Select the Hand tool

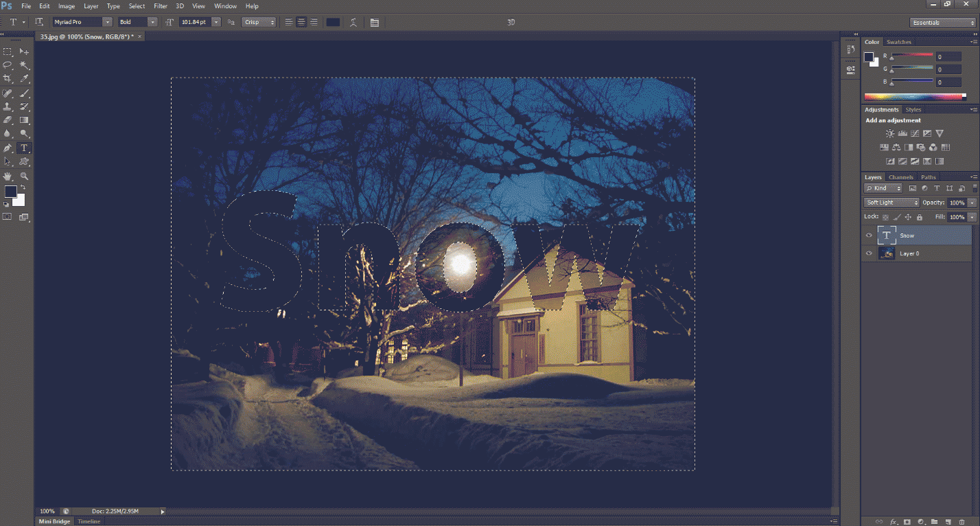click(8, 176)
